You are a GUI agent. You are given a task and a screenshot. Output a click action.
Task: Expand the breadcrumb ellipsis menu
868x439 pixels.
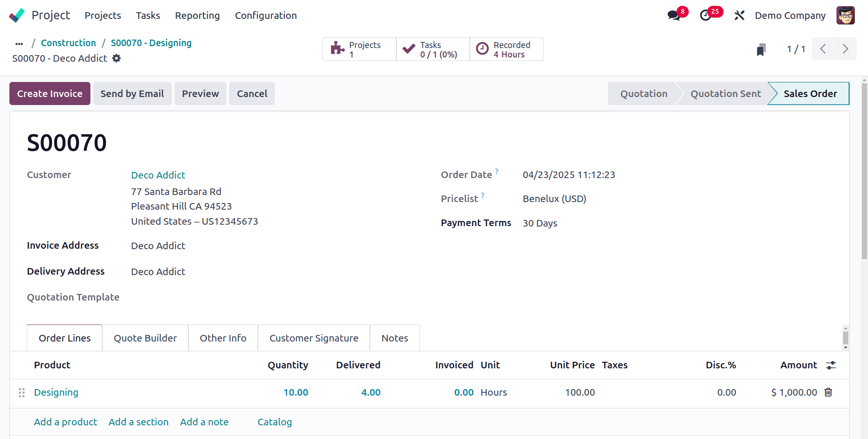point(19,43)
